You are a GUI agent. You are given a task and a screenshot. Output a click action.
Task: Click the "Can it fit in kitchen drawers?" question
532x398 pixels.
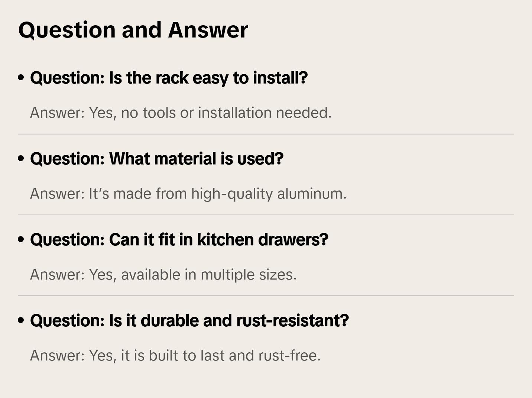[x=179, y=240]
